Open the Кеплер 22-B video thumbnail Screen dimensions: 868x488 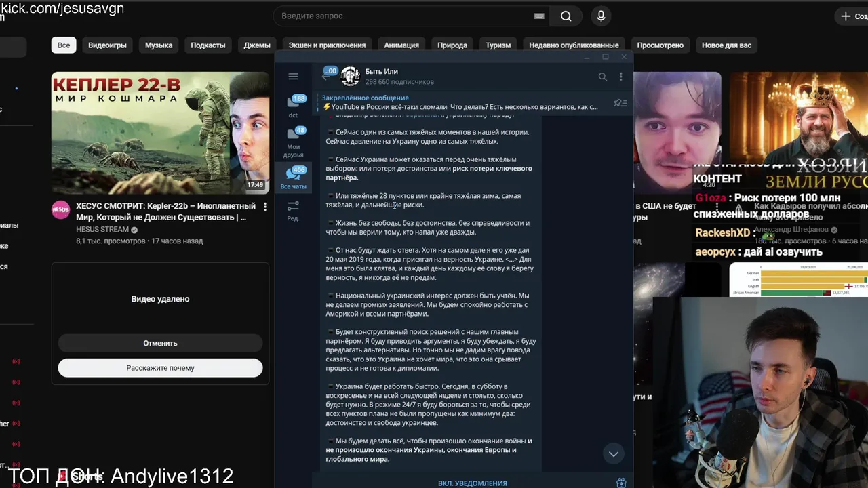[x=160, y=133]
